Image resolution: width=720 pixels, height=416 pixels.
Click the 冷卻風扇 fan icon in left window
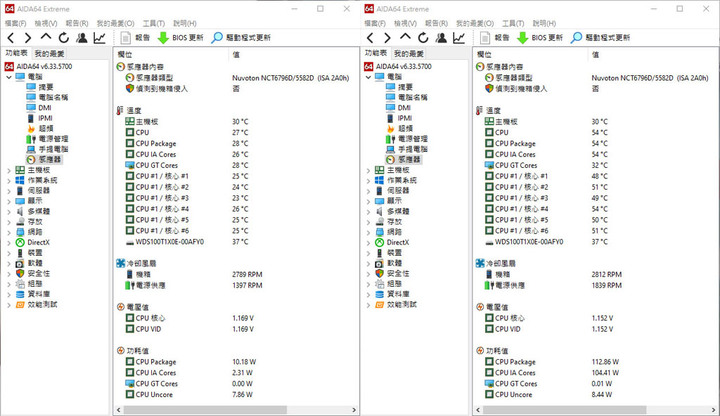tap(121, 263)
